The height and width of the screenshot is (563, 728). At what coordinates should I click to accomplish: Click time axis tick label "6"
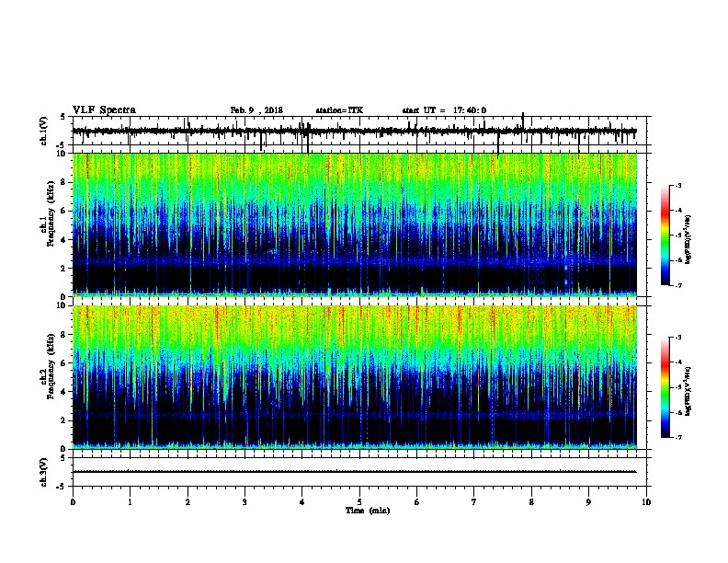pos(417,502)
